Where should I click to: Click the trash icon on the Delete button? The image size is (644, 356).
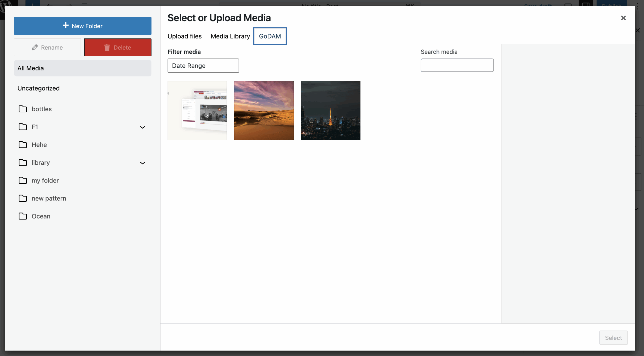point(107,47)
